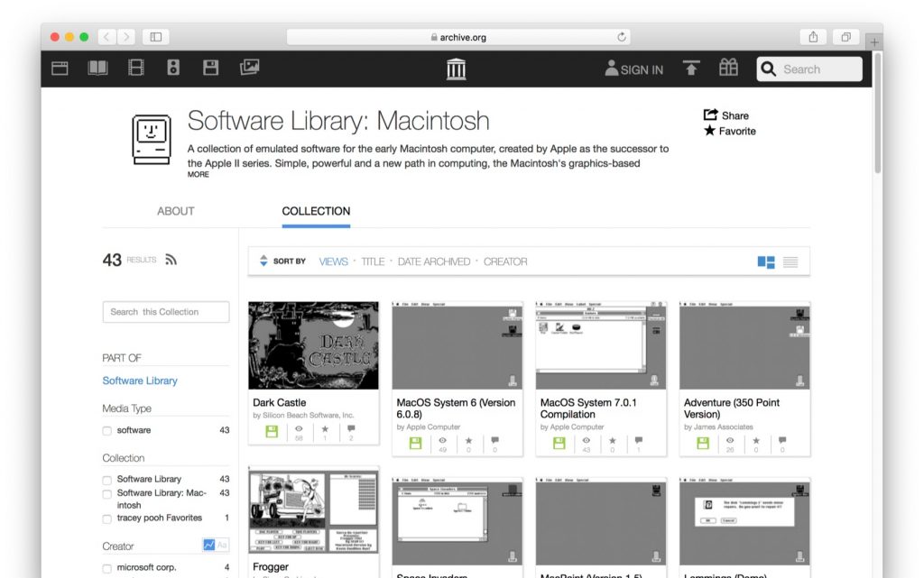Click the donate gift box icon
Viewport: 924px width, 578px height.
727,67
